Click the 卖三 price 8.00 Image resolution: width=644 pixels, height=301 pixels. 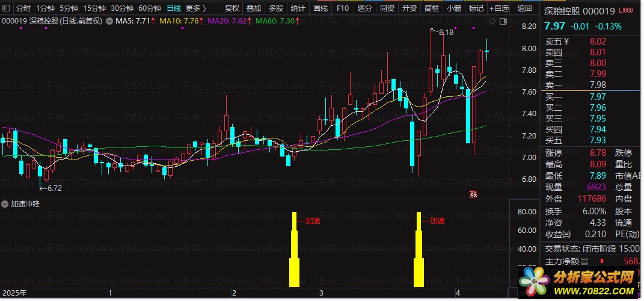click(x=598, y=63)
